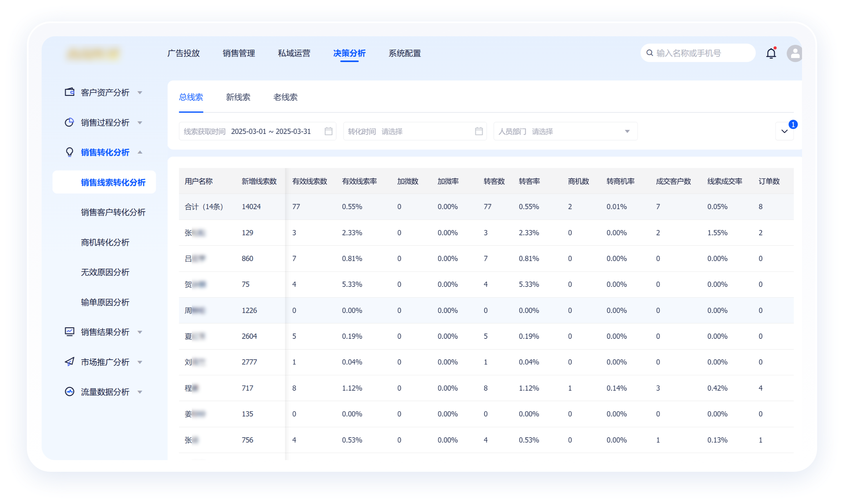Click the 销售过程分析 pie chart icon

coord(69,122)
